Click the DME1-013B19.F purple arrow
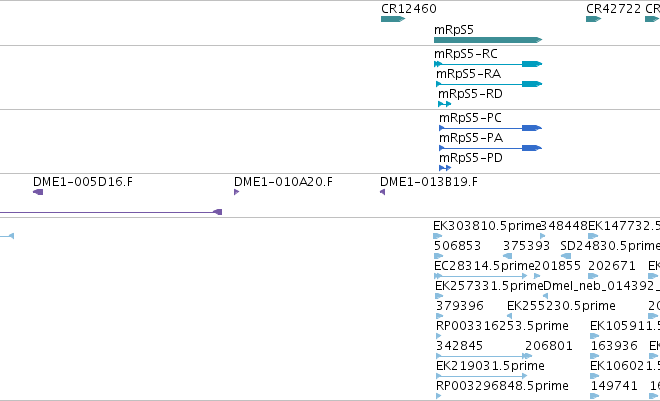 tap(382, 192)
